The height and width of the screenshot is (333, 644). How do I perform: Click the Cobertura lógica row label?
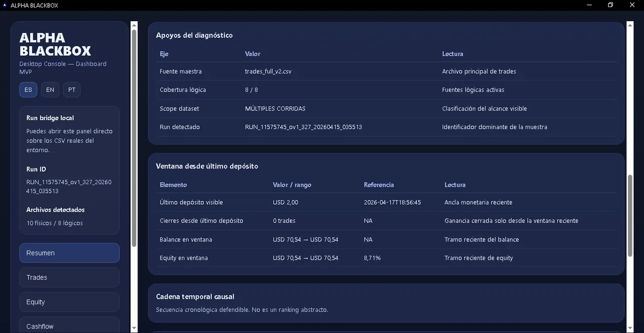click(x=183, y=90)
